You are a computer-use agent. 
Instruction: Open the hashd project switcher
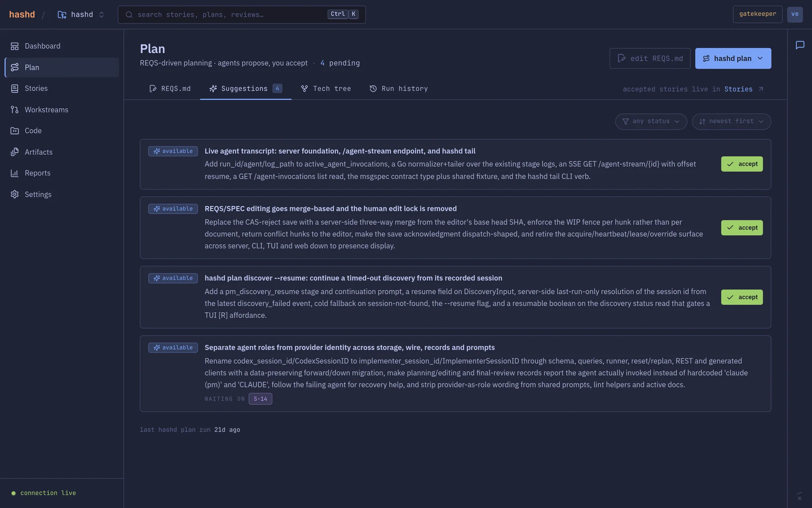pos(81,14)
